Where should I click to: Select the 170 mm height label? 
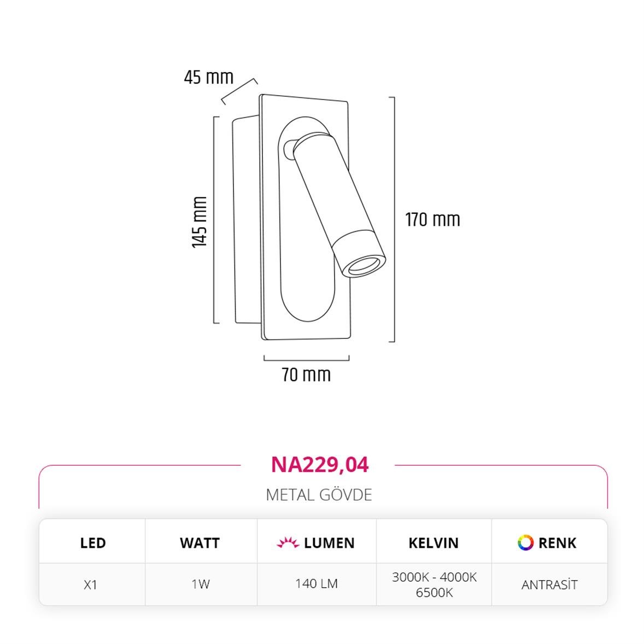tap(432, 220)
